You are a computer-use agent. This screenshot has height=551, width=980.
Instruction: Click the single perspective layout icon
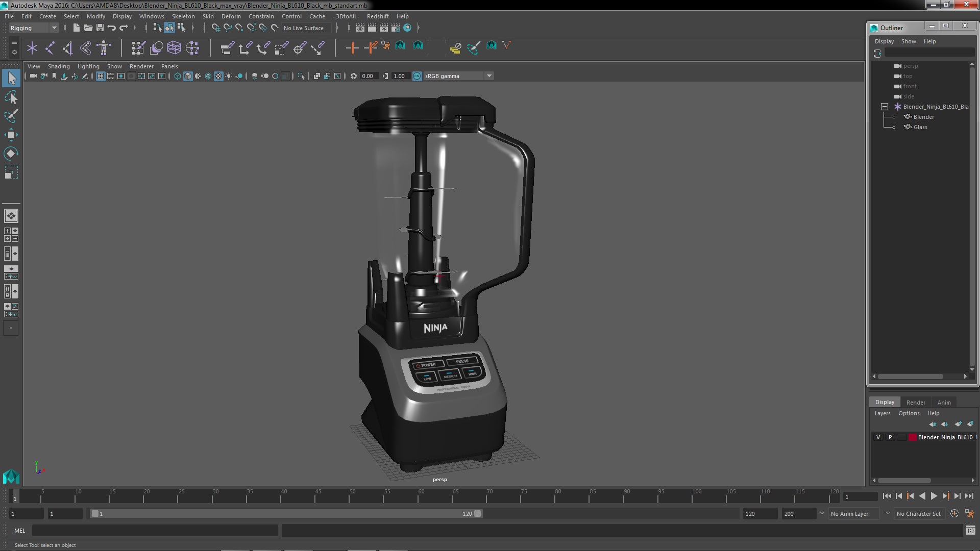pos(11,216)
